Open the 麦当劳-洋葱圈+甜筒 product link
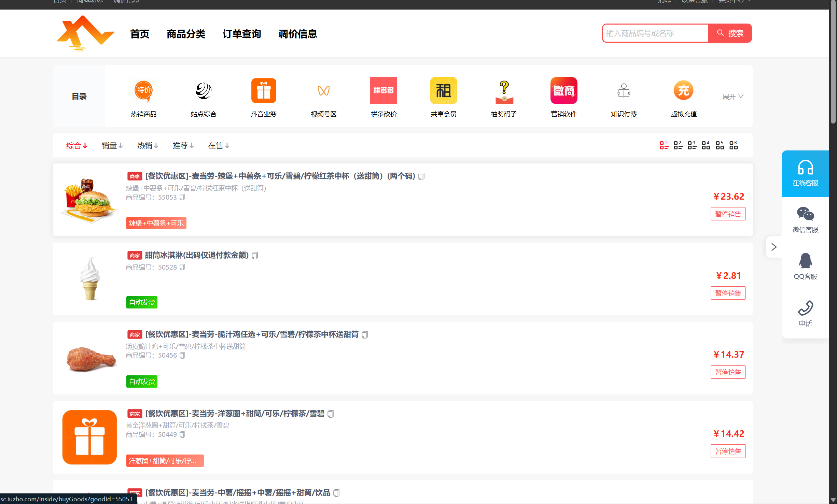Screen dimensions: 837x504 (235, 414)
